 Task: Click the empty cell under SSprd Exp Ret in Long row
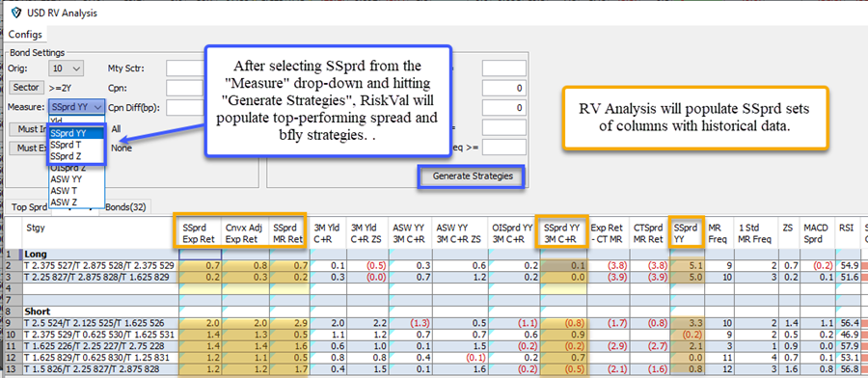200,254
